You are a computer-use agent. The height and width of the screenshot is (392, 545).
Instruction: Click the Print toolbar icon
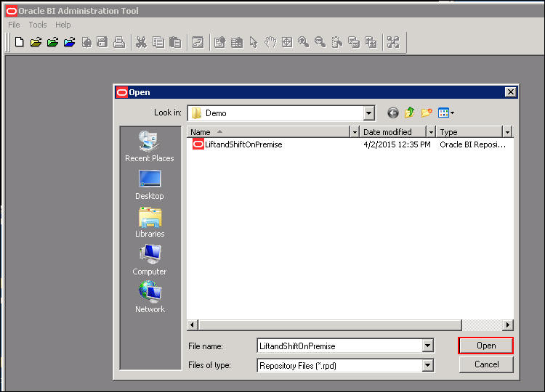tap(119, 42)
